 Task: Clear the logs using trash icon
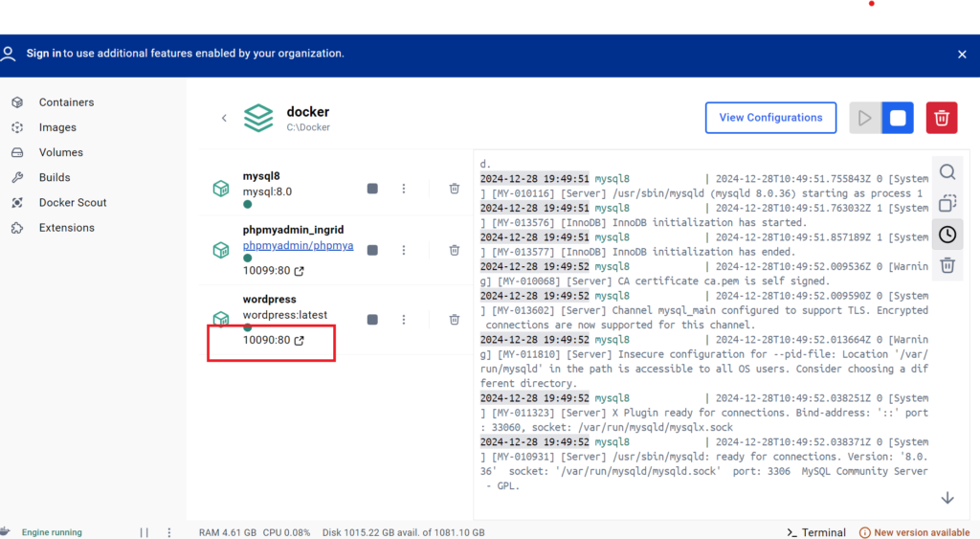point(947,265)
